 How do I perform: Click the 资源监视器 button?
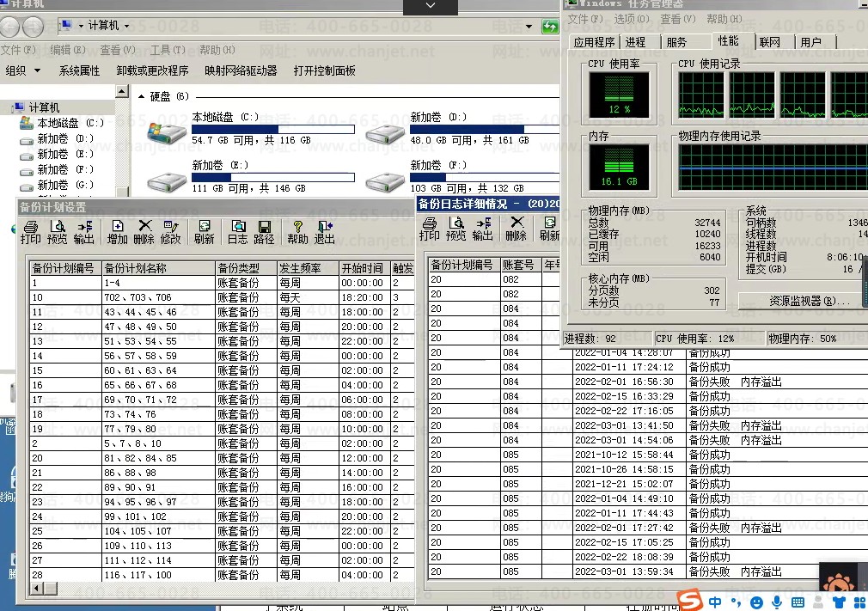(x=798, y=301)
